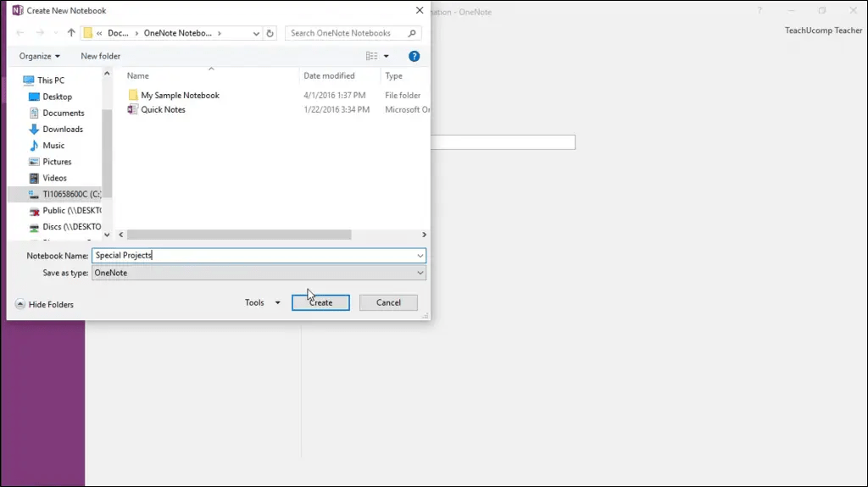Click the OneNote window help question mark
Screen dimensions: 868x487
tap(759, 10)
